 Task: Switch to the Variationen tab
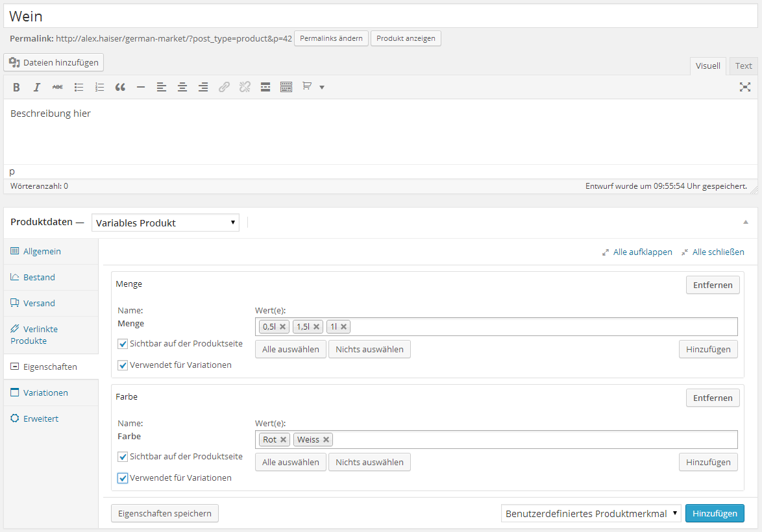45,393
